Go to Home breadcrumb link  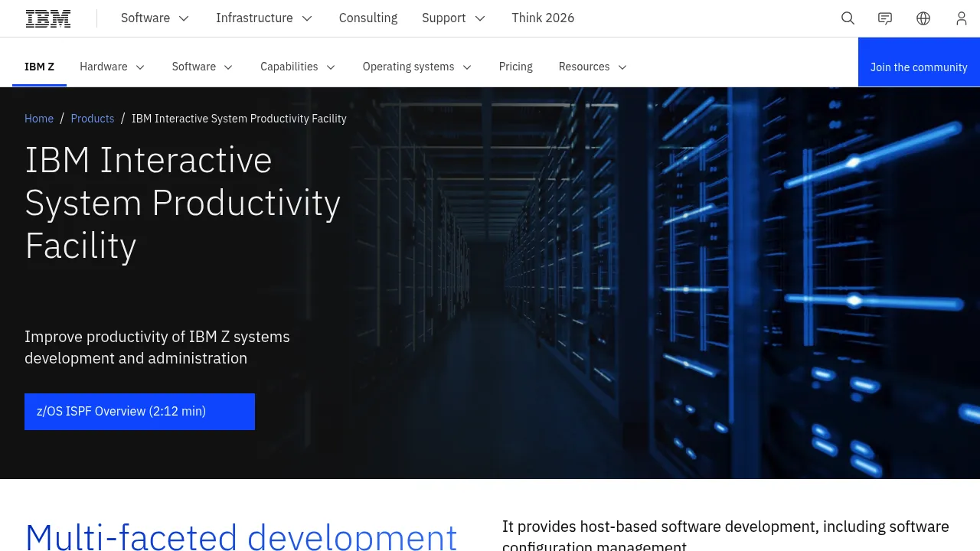click(x=39, y=119)
